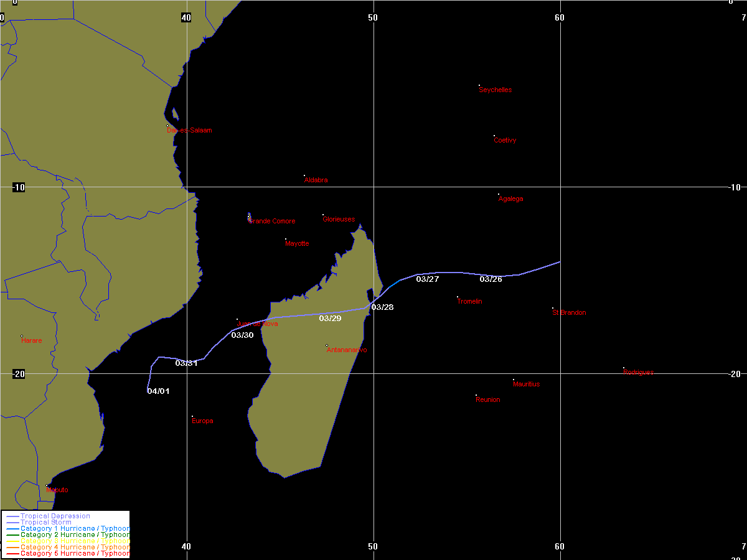Click the Mayotte island label

tap(297, 244)
